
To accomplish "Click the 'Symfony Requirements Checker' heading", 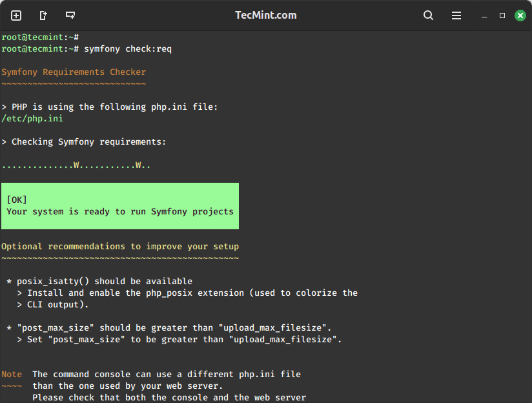I will click(x=74, y=72).
